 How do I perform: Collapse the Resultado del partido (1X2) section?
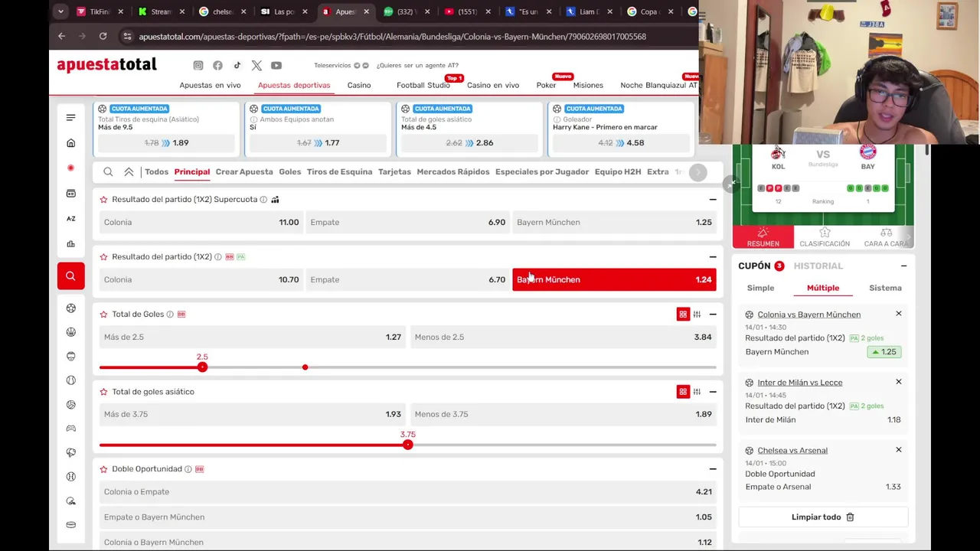[713, 257]
